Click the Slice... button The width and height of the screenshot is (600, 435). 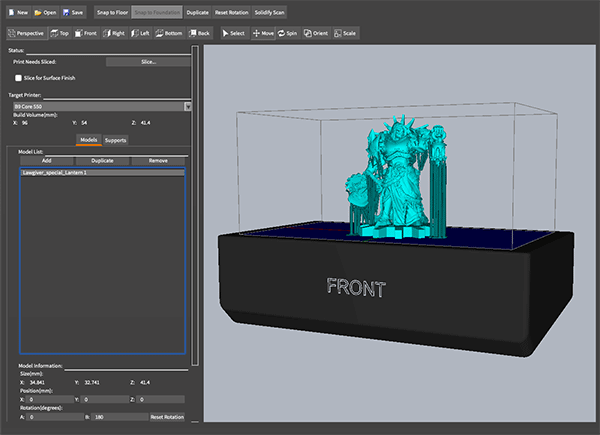[148, 62]
